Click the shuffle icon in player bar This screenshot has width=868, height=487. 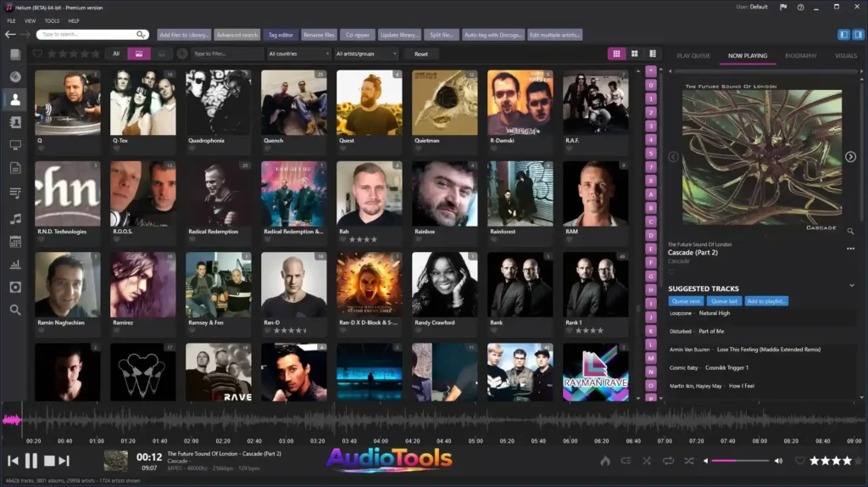[646, 461]
